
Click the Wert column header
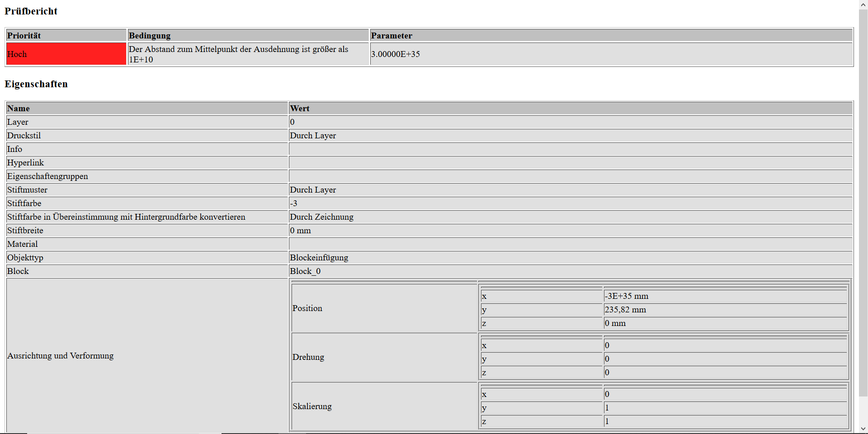(x=571, y=108)
